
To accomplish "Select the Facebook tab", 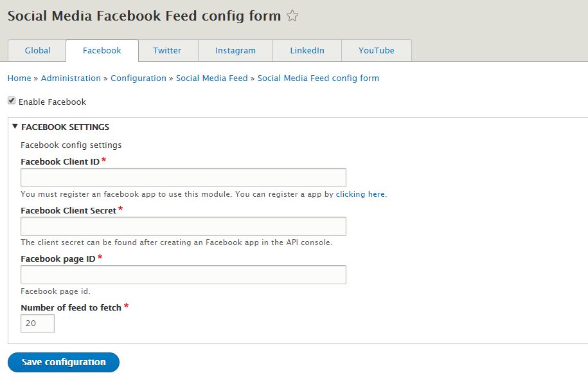I will (102, 50).
